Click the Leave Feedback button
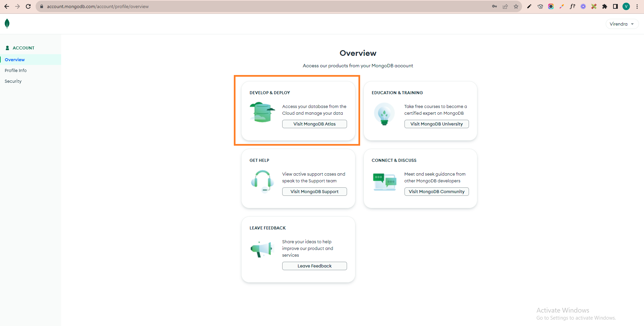This screenshot has height=326, width=644. click(314, 266)
